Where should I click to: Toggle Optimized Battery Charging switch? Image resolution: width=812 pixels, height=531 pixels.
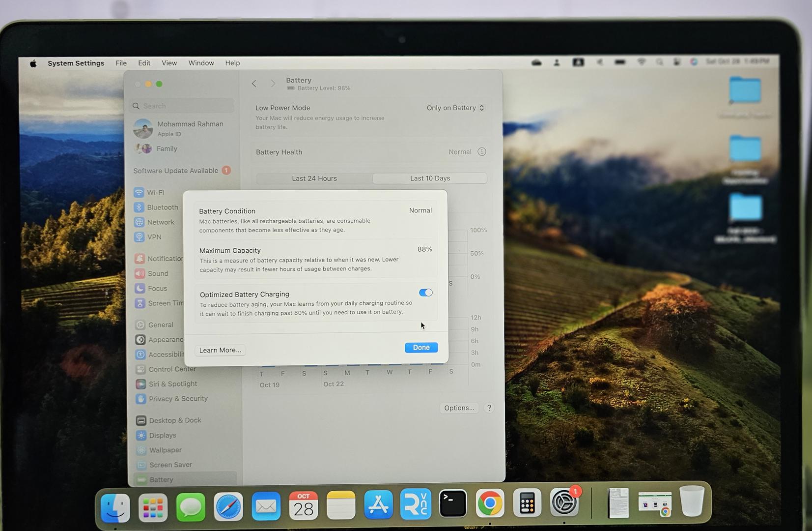[425, 293]
